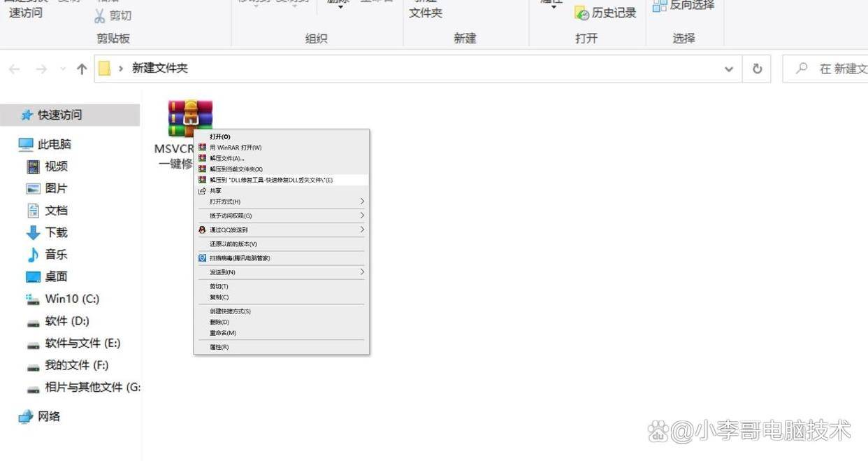Select 创建快捷方式(S) entry
This screenshot has height=461, width=868.
click(x=282, y=311)
